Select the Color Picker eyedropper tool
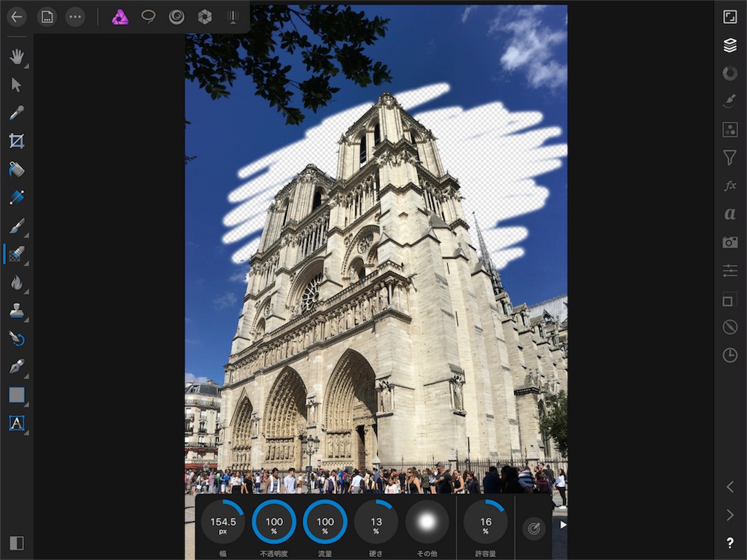 (17, 113)
